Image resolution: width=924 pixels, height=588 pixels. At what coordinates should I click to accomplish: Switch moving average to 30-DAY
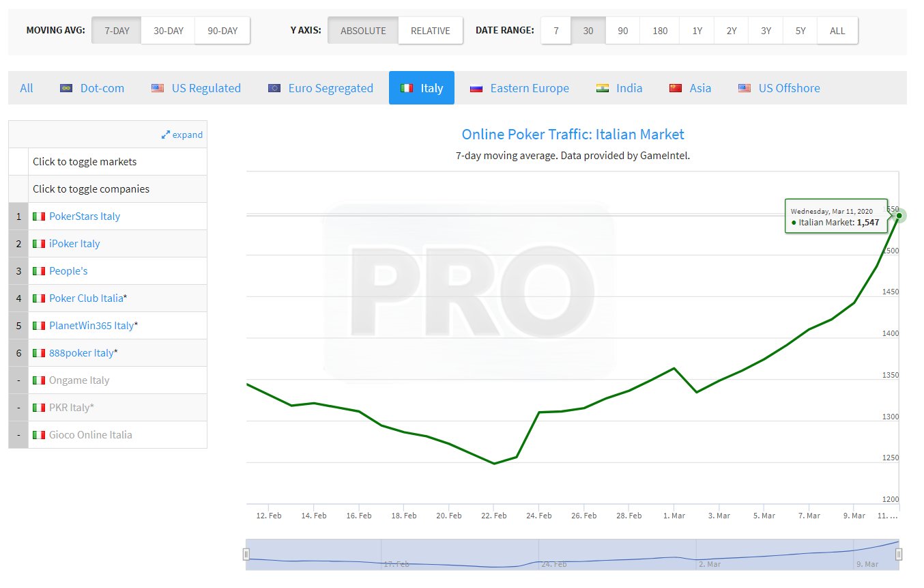168,31
